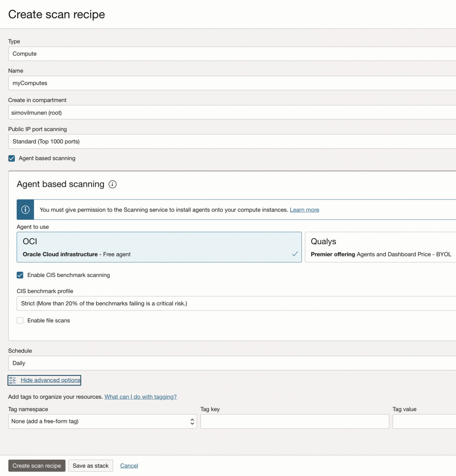Screen dimensions: 456x476
Task: Expand the CIS benchmark profile dropdown
Action: pyautogui.click(x=235, y=303)
